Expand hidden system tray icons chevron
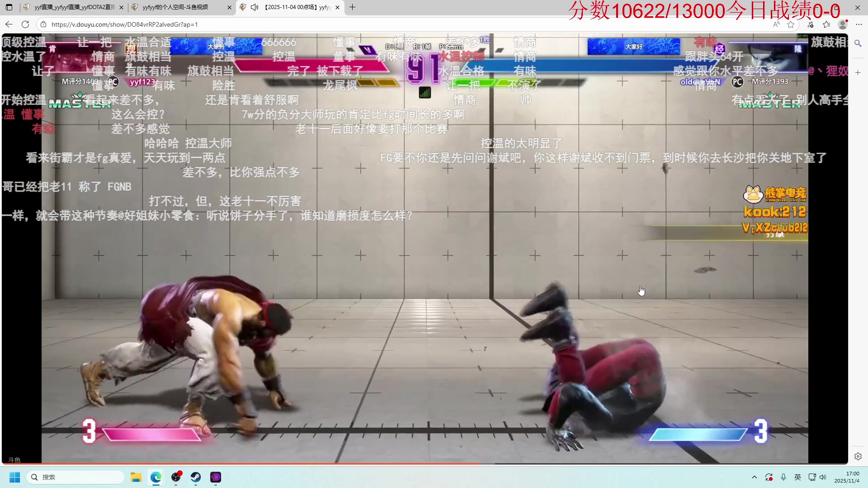Screen dimensions: 868x488 click(x=754, y=477)
